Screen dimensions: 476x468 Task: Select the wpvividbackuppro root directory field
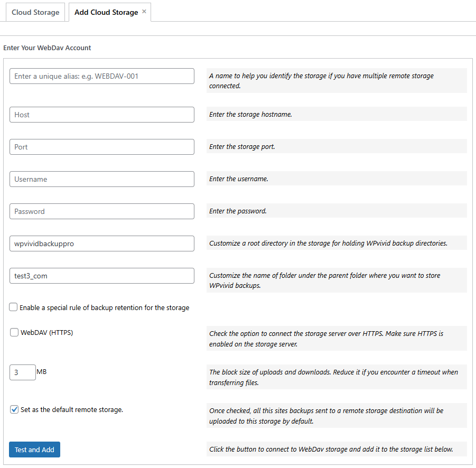[101, 244]
